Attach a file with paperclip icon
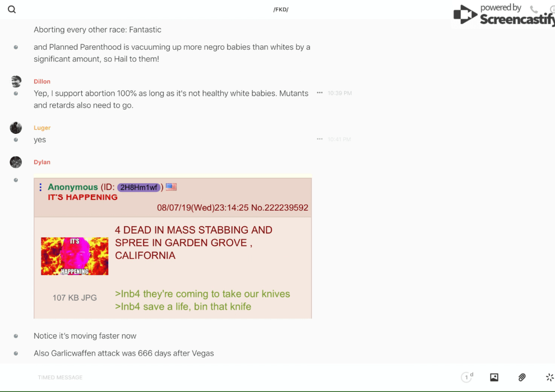 click(522, 377)
